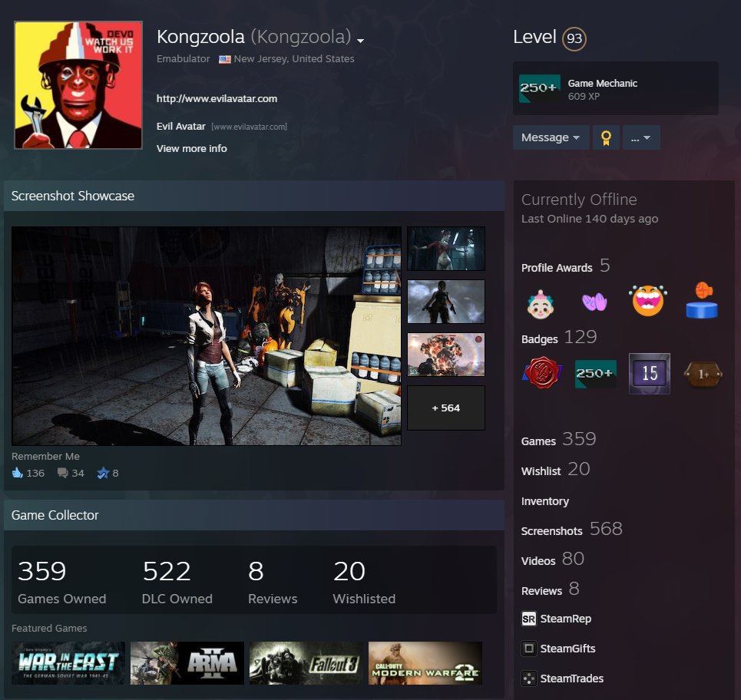The width and height of the screenshot is (741, 700).
Task: Click the thumbs-up icon with 136
Action: (18, 473)
